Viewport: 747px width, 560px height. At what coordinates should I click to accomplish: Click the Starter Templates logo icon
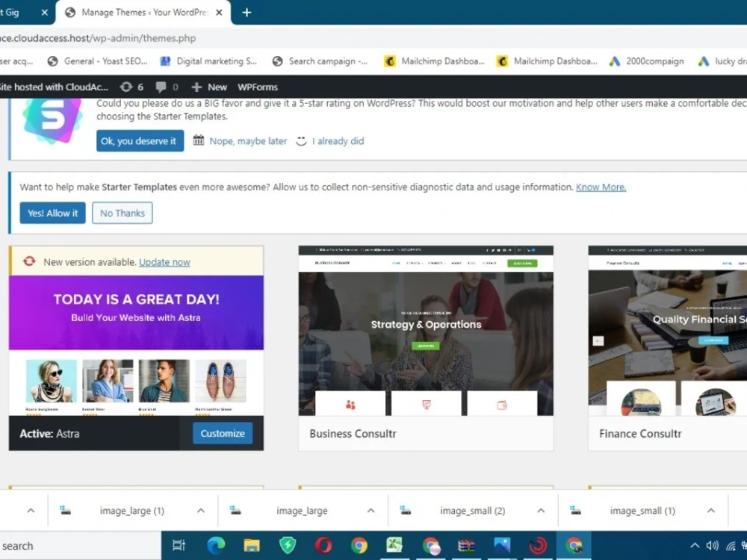pyautogui.click(x=52, y=120)
